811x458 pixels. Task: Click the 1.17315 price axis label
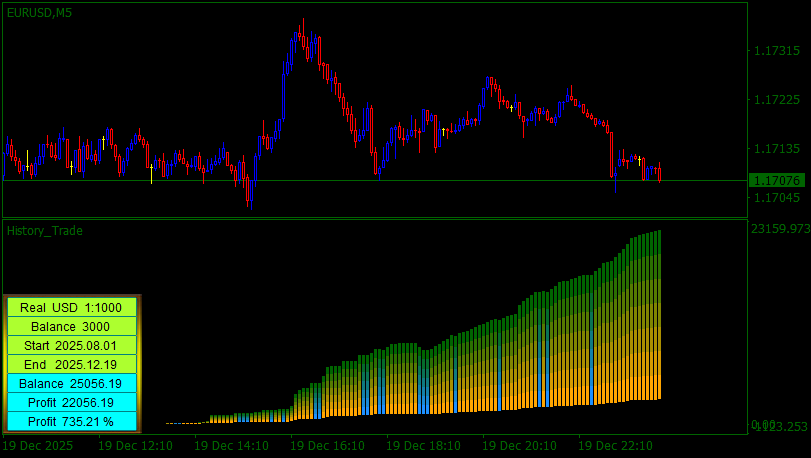(x=777, y=51)
